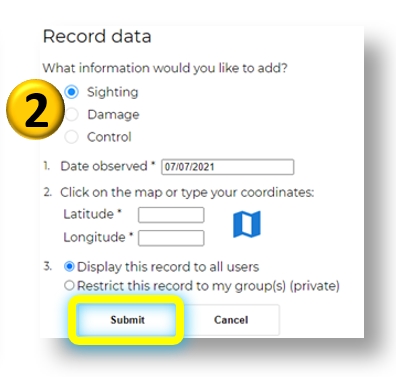Open the blue map icon

pos(247,224)
